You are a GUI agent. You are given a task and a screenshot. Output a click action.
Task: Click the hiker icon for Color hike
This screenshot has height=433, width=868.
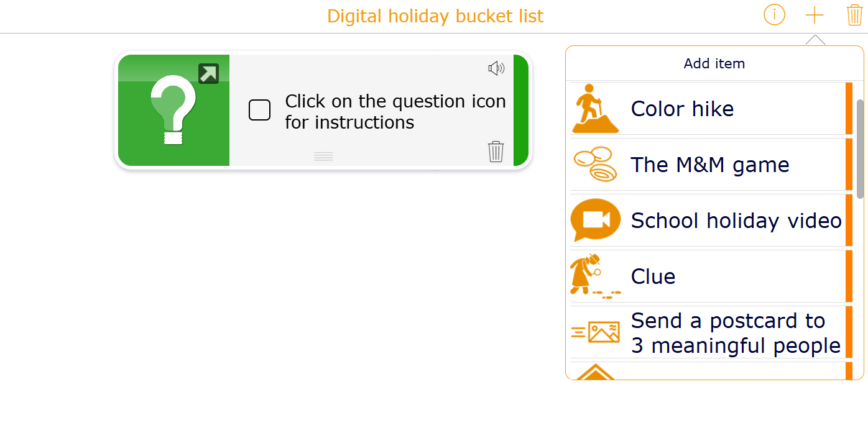[x=595, y=109]
